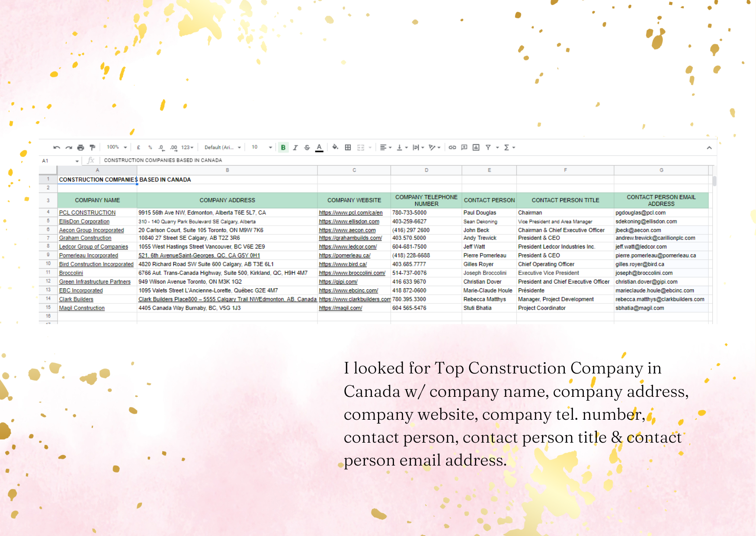756x536 pixels.
Task: Open https://www.ebcinc.com/ link
Action: (x=349, y=290)
